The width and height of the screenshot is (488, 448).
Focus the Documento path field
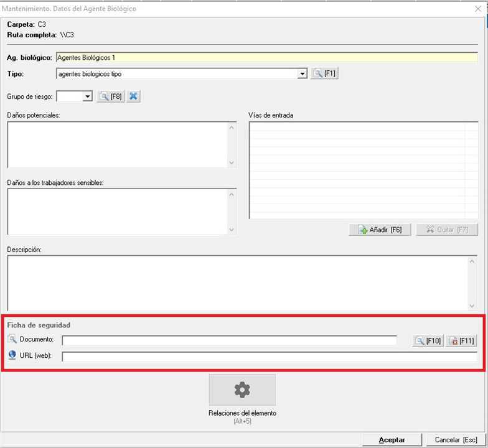(x=229, y=340)
